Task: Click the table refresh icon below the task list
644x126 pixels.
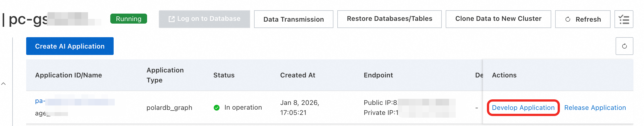Action: [624, 46]
